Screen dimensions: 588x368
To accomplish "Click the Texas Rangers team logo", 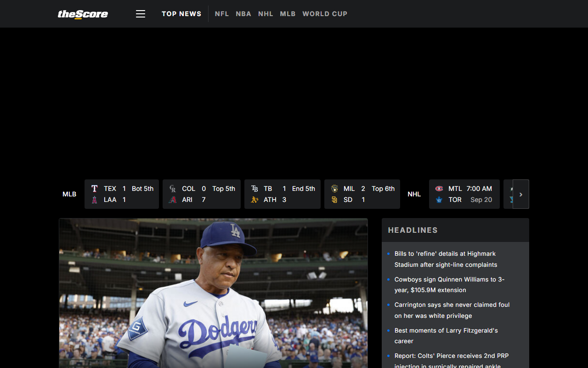I will 95,189.
